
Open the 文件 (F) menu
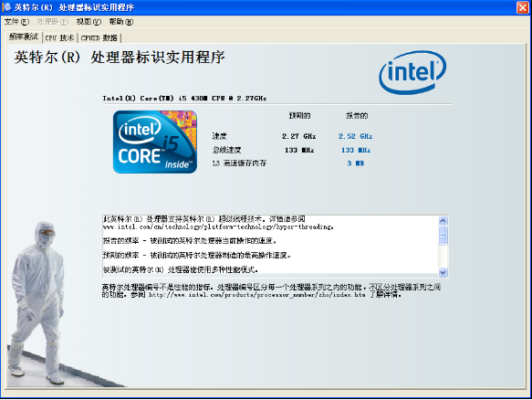coord(16,22)
